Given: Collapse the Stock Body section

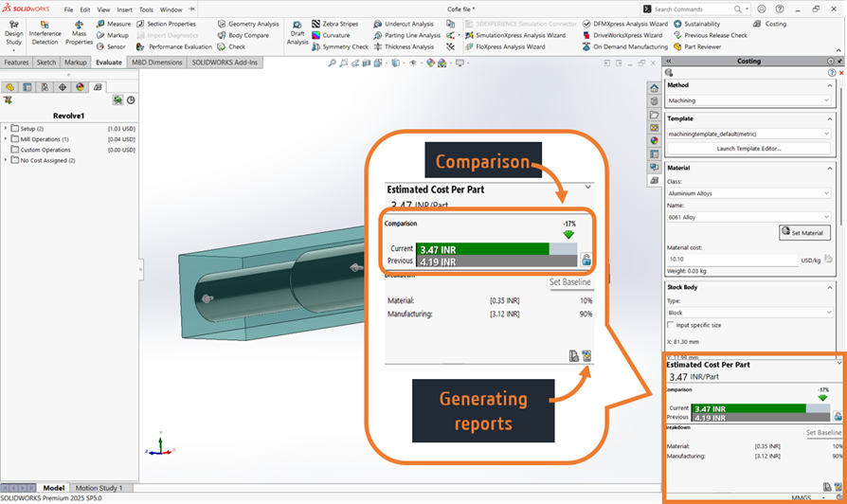Looking at the screenshot, I should (830, 287).
